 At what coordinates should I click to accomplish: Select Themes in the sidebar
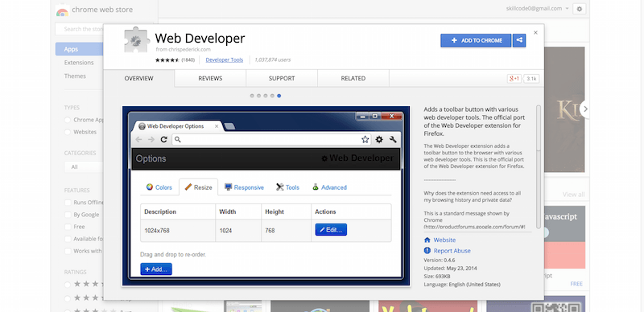coord(75,76)
